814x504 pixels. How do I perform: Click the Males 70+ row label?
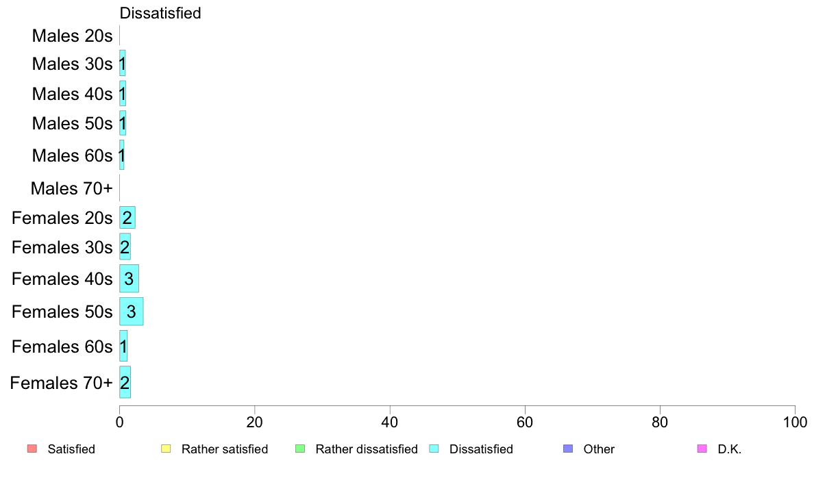tap(71, 188)
